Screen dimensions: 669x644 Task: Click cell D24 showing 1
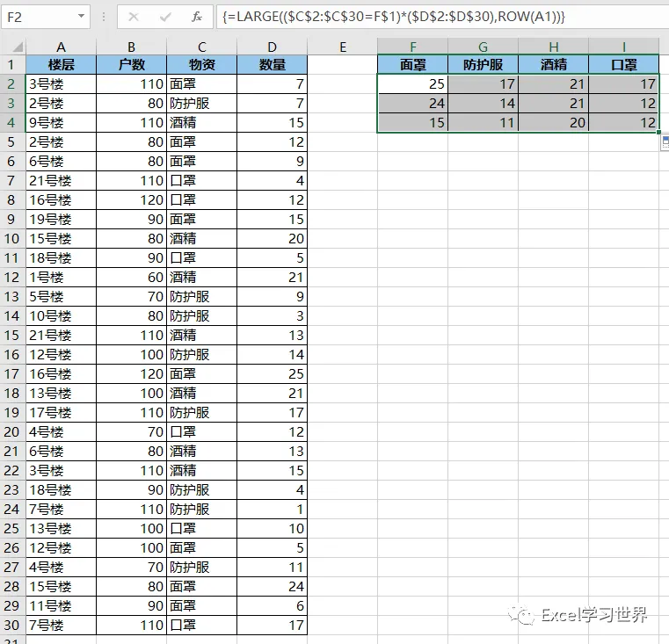point(273,510)
